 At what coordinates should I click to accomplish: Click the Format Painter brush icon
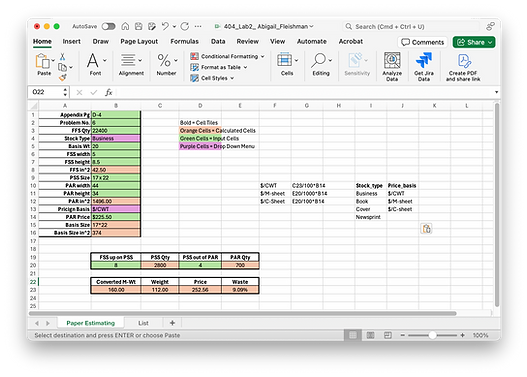point(63,78)
